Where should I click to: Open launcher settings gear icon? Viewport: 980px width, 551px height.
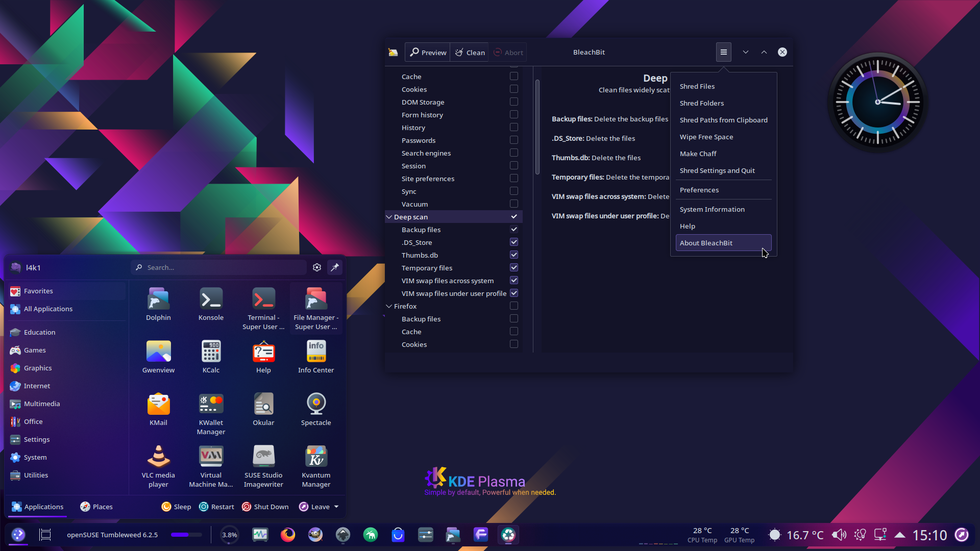pyautogui.click(x=317, y=267)
